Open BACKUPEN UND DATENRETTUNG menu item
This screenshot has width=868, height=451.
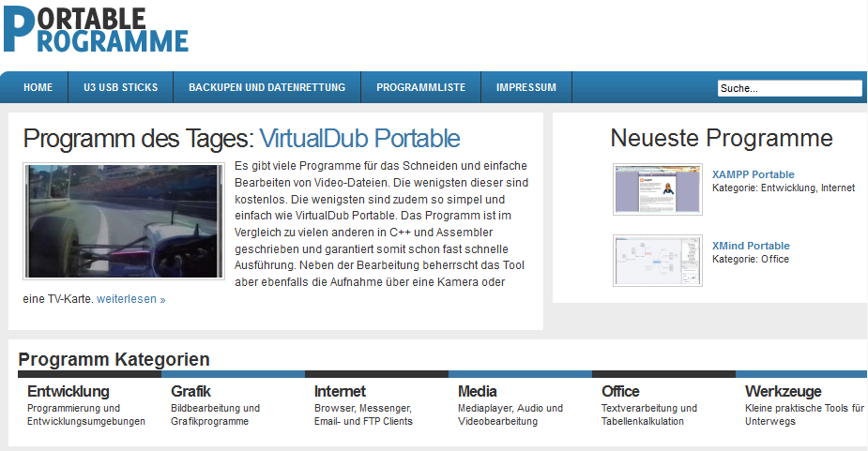(266, 87)
